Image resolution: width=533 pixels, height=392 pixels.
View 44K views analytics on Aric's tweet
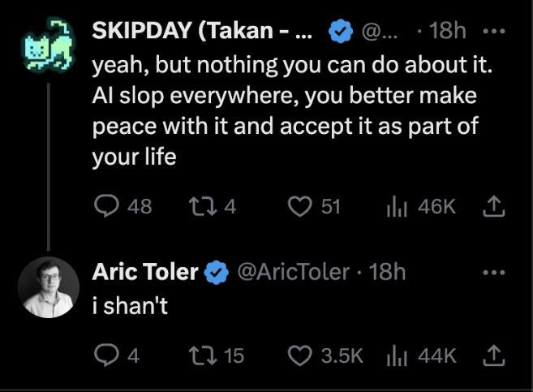[x=396, y=355]
